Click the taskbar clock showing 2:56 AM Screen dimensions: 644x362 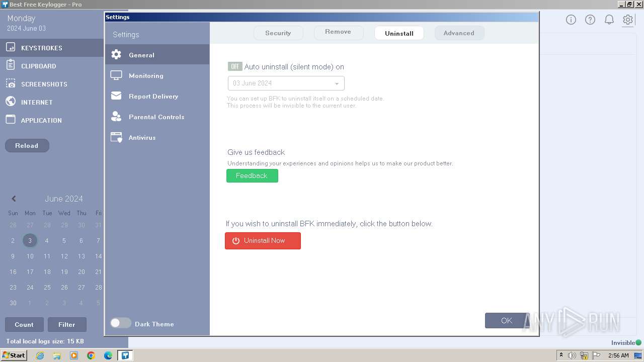point(618,355)
